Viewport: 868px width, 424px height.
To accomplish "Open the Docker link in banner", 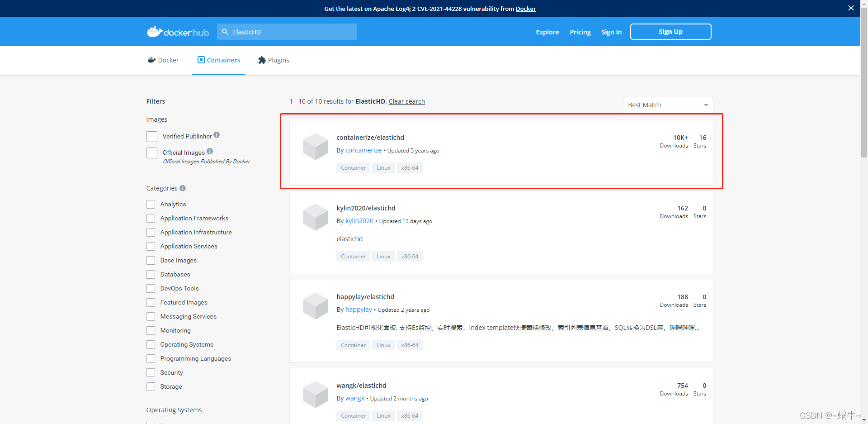I will tap(526, 9).
